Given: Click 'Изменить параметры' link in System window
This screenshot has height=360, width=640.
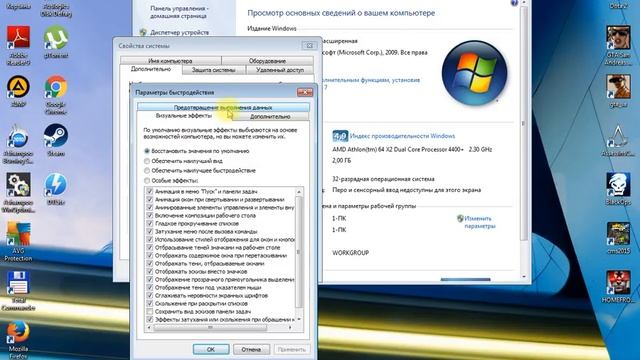Looking at the screenshot, I should [480, 222].
